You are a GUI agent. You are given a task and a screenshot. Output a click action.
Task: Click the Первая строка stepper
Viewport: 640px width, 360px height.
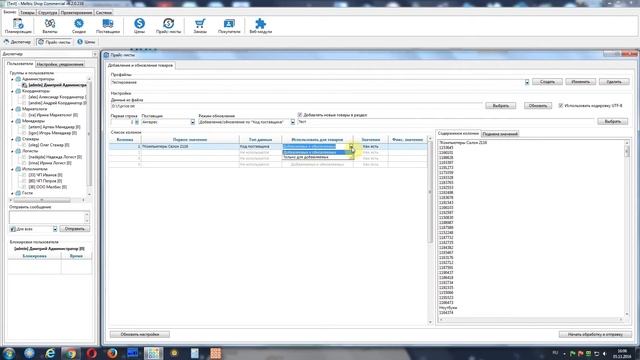click(137, 122)
